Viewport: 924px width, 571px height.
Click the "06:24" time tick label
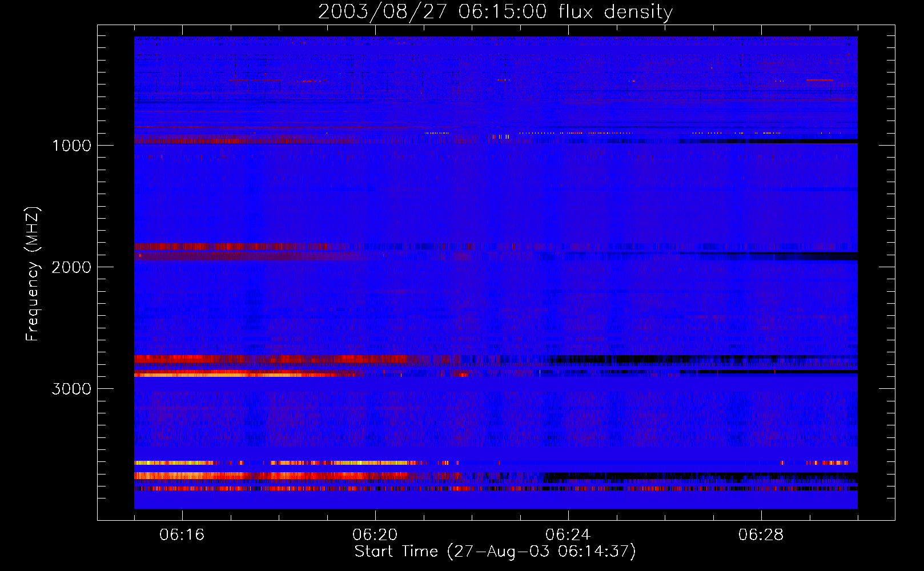(x=568, y=535)
